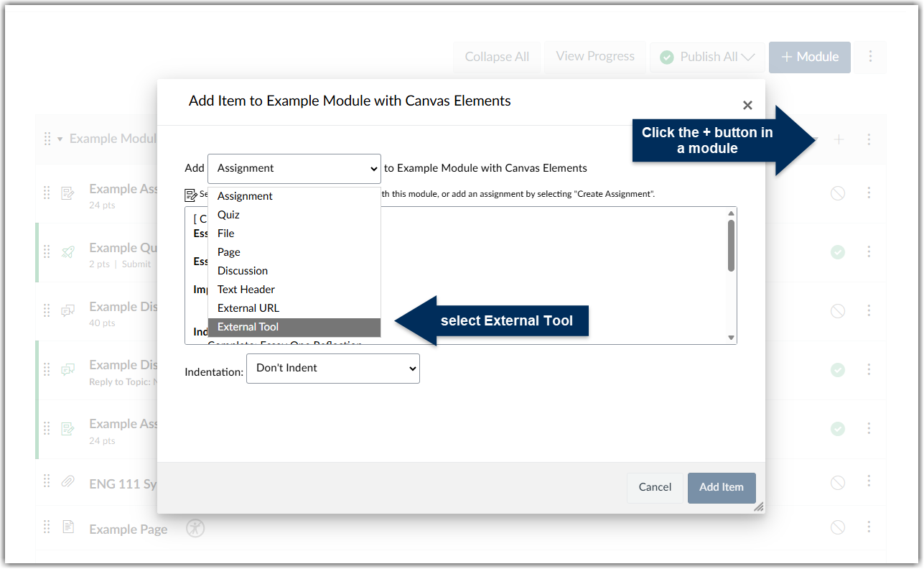Open the options kebab on the Example Page row
This screenshot has width=924, height=569.
[869, 527]
